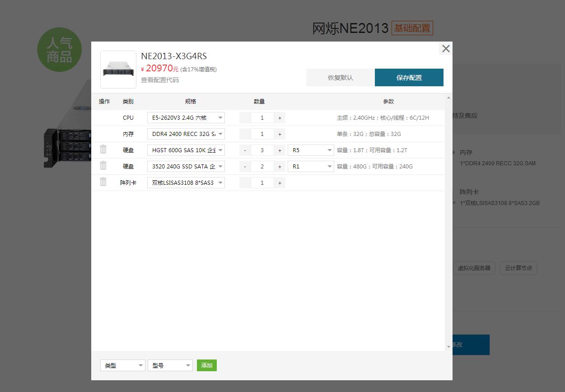
Task: Increase memory quantity with plus button
Action: pyautogui.click(x=280, y=134)
